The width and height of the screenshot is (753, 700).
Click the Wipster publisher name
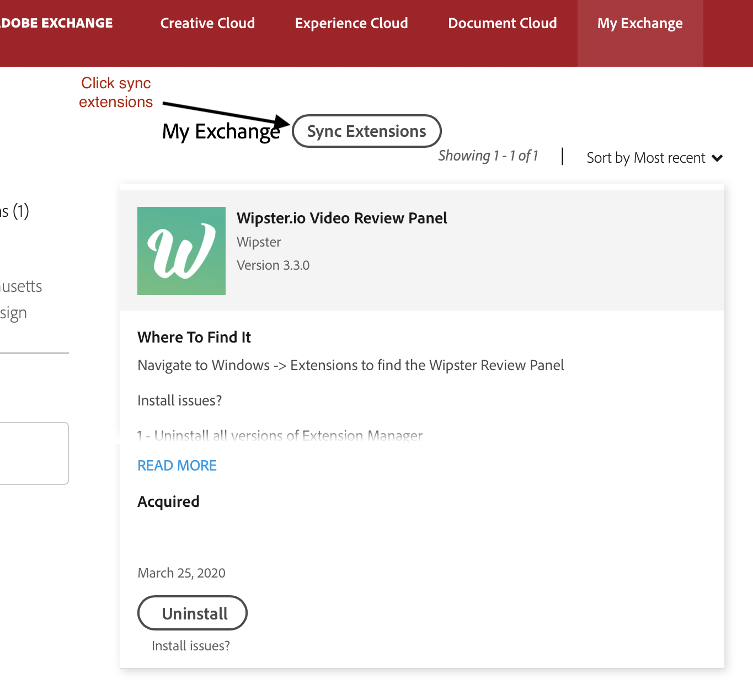259,242
